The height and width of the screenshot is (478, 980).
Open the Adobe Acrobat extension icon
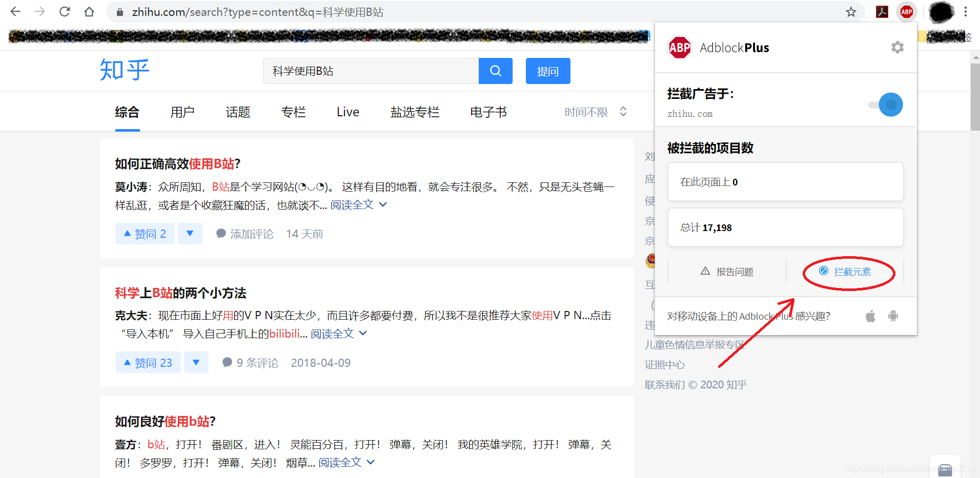[x=882, y=11]
